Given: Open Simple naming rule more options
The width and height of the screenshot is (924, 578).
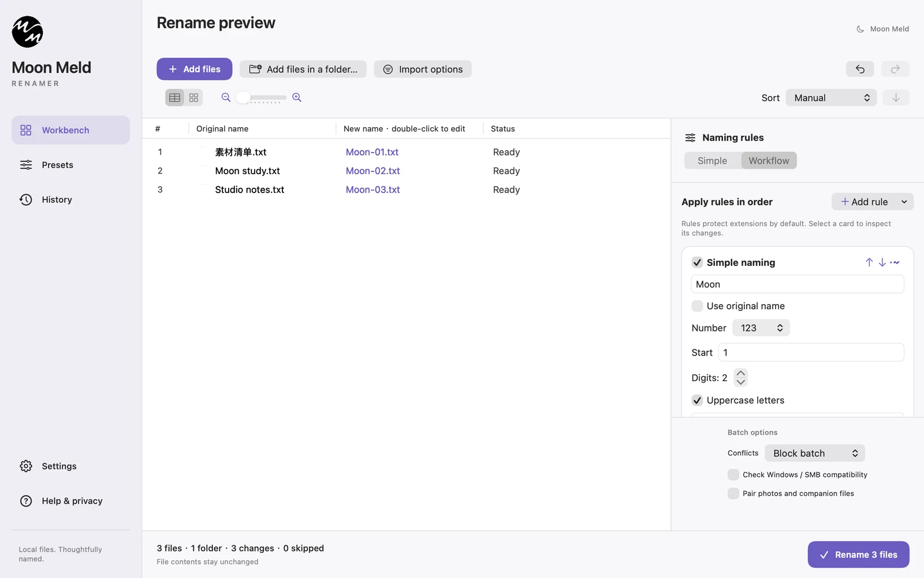Looking at the screenshot, I should [x=895, y=262].
